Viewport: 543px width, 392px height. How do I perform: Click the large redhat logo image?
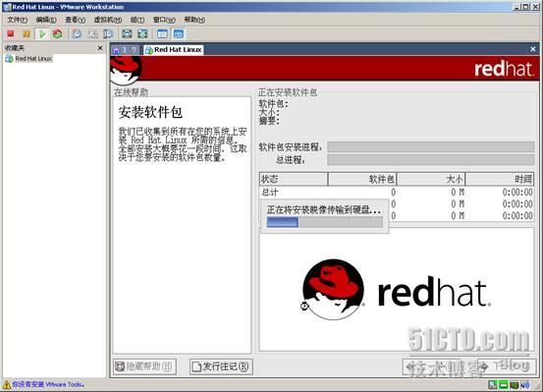(x=397, y=290)
